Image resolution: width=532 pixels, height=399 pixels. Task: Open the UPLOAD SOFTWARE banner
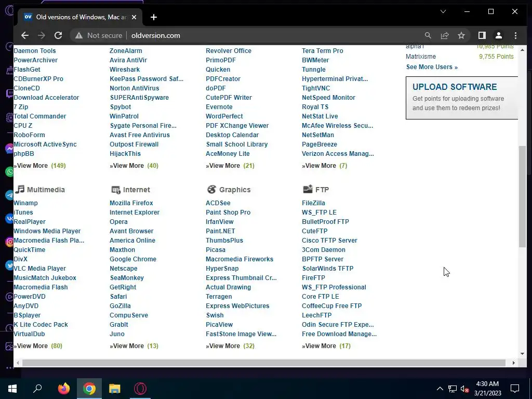pos(462,98)
